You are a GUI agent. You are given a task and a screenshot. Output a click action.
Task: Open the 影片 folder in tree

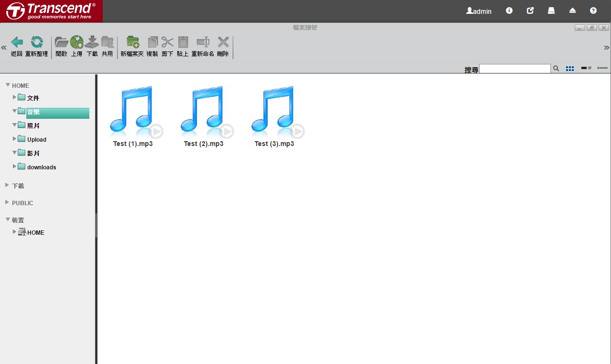pos(33,153)
